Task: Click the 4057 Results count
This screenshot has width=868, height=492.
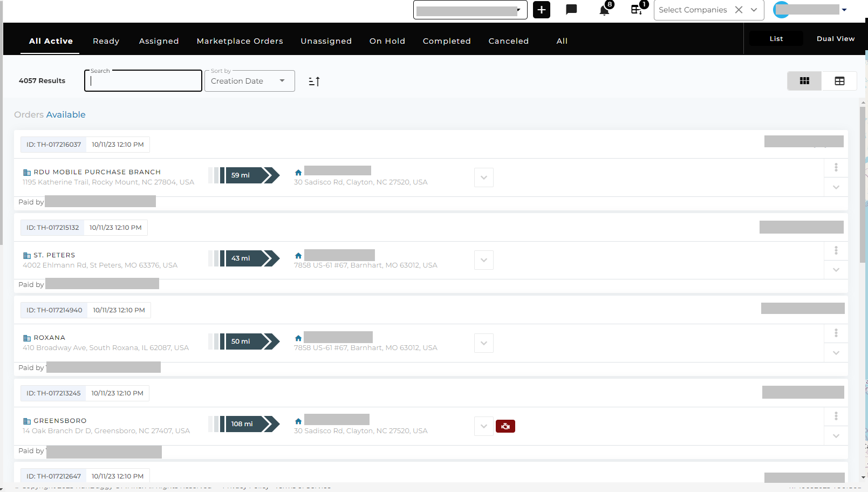Action: 42,81
